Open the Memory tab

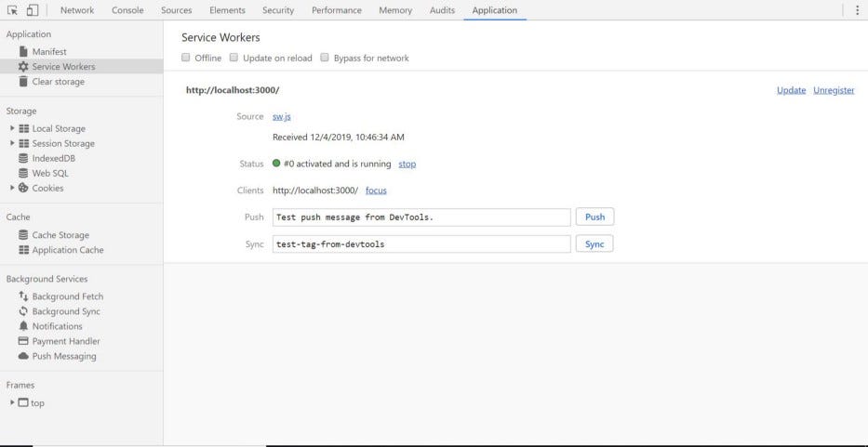[x=395, y=10]
